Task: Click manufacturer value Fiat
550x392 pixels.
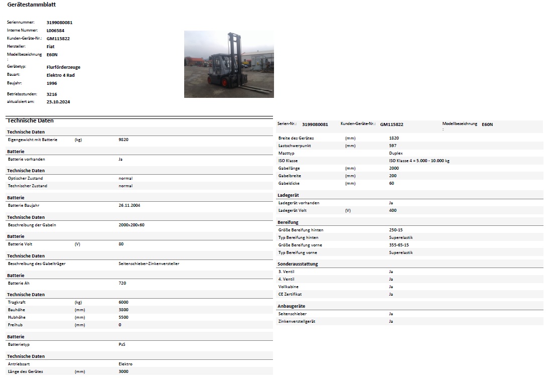Action: click(x=51, y=47)
